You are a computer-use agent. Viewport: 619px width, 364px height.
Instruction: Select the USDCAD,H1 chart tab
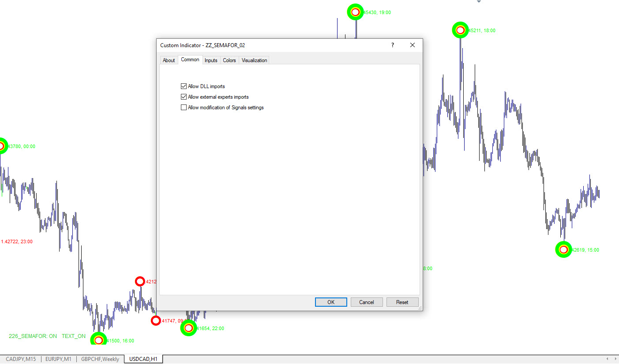pyautogui.click(x=143, y=359)
